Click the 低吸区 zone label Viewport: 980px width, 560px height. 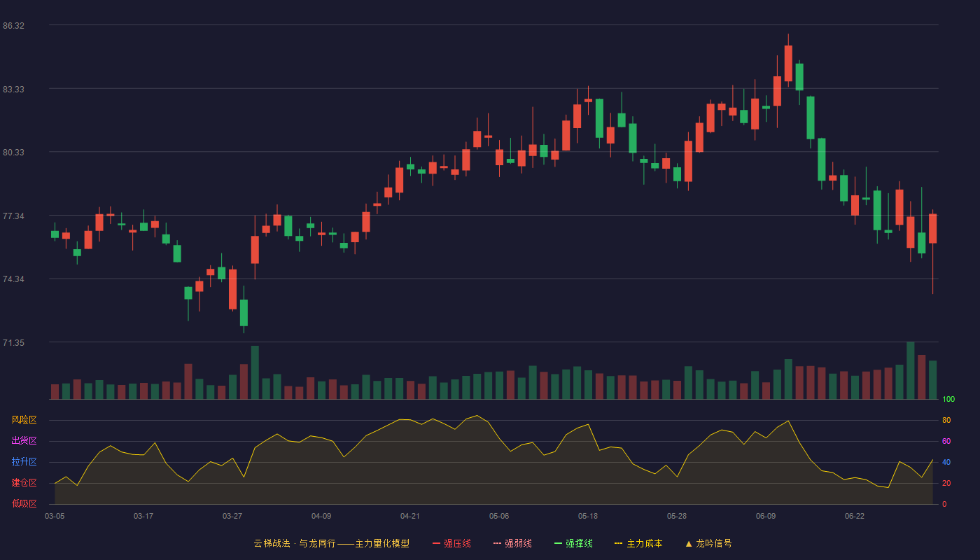(x=24, y=504)
